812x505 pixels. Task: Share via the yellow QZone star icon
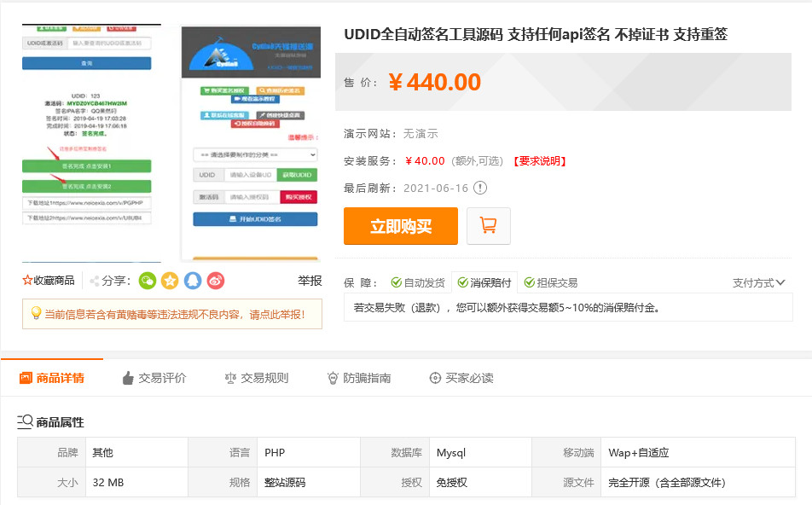tap(170, 281)
